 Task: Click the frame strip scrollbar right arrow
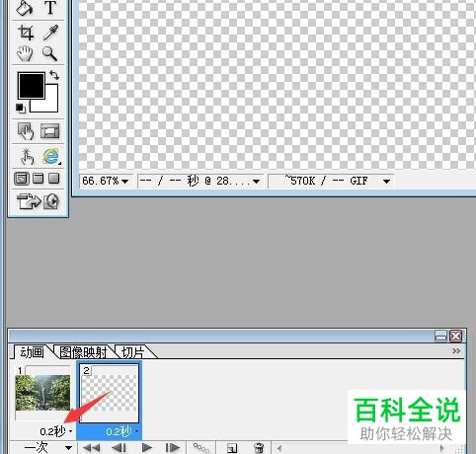[442, 448]
